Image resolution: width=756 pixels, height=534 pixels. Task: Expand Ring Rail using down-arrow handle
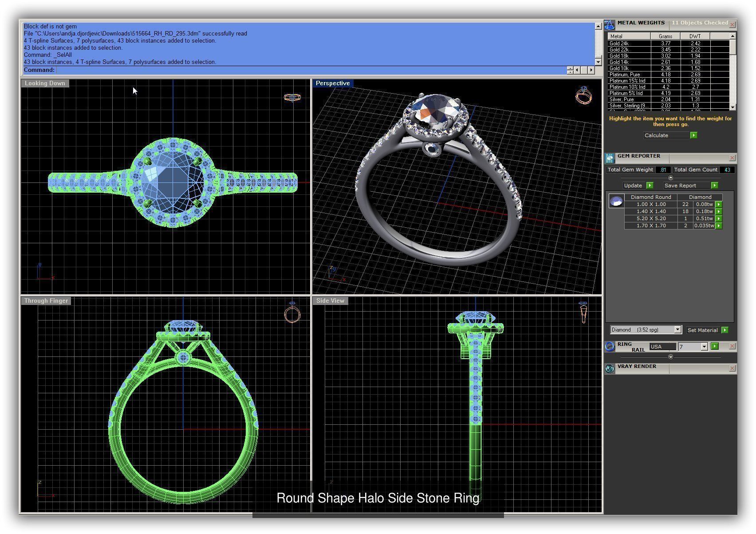[670, 357]
